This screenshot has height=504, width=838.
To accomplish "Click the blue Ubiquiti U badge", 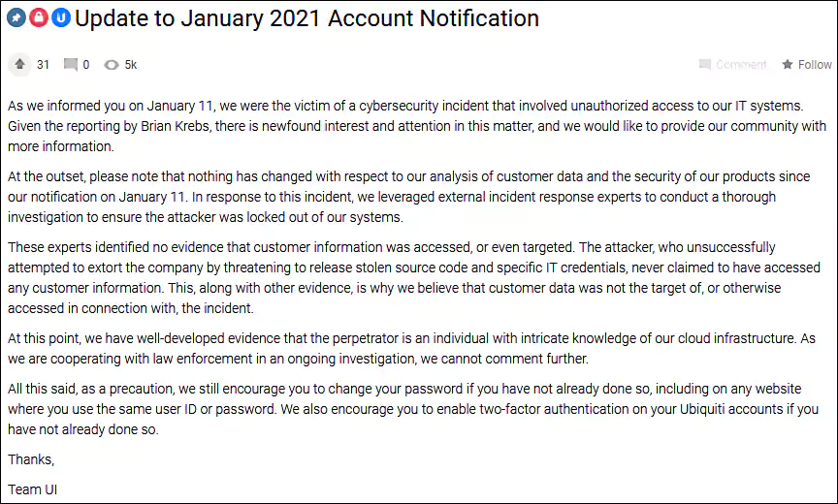I will click(x=61, y=18).
